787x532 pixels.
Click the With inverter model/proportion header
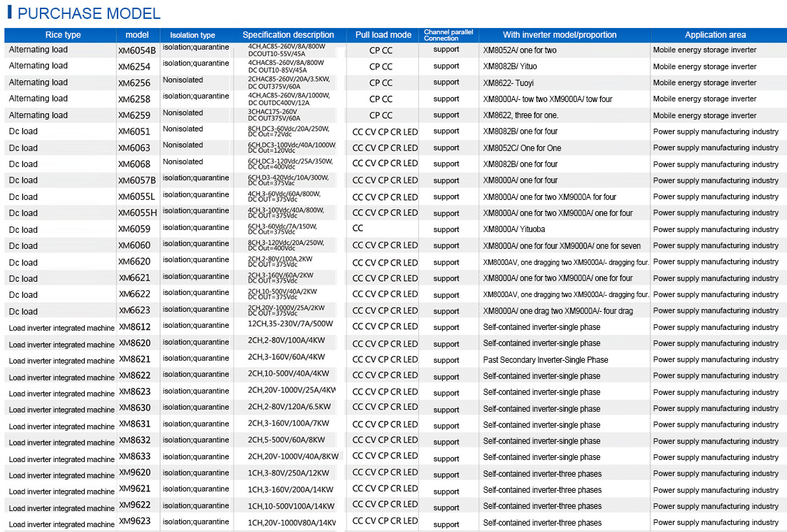(x=560, y=35)
